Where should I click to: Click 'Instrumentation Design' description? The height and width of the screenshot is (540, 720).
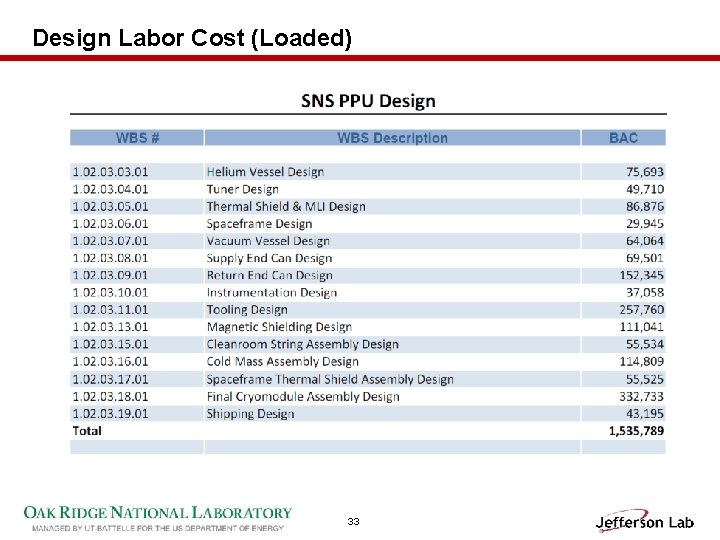tap(272, 293)
